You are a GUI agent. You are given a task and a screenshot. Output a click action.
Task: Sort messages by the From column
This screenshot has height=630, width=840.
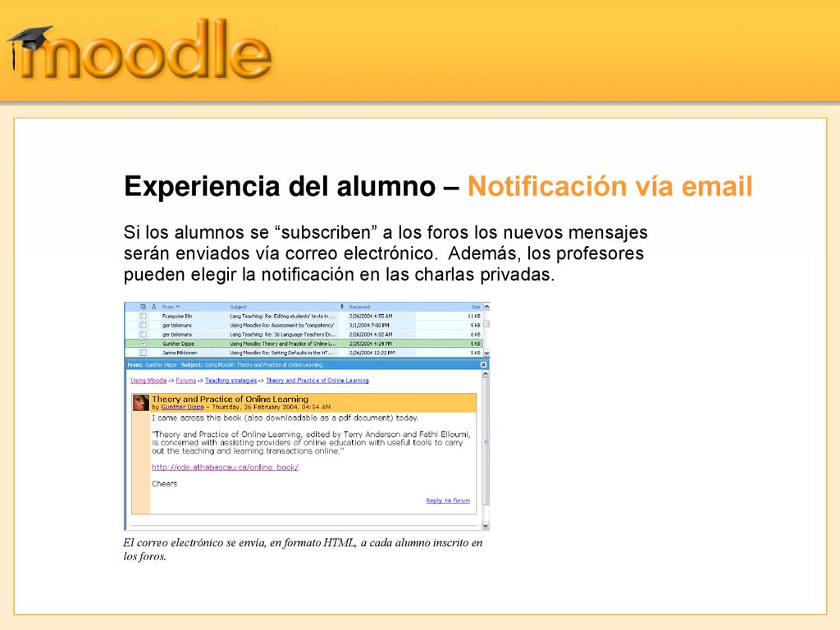tap(171, 307)
